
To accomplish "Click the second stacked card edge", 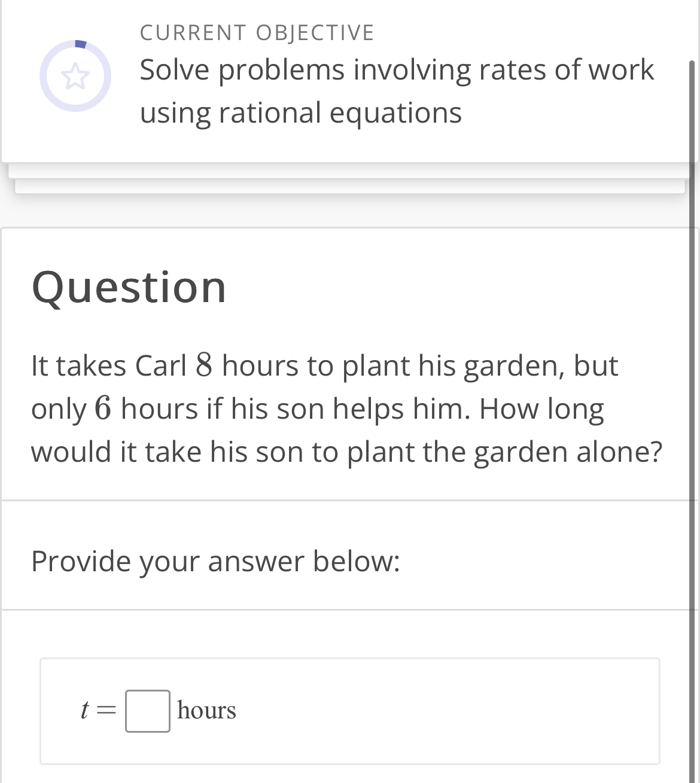I will [x=350, y=187].
